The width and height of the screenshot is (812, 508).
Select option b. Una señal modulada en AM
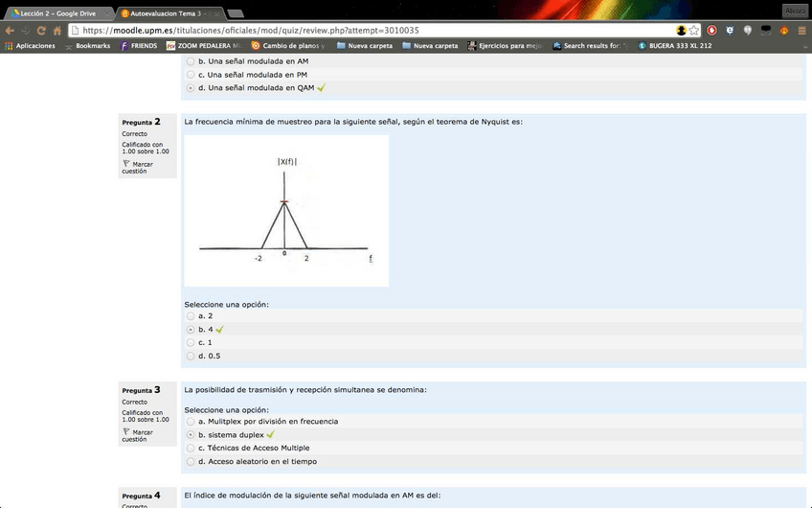click(x=191, y=61)
